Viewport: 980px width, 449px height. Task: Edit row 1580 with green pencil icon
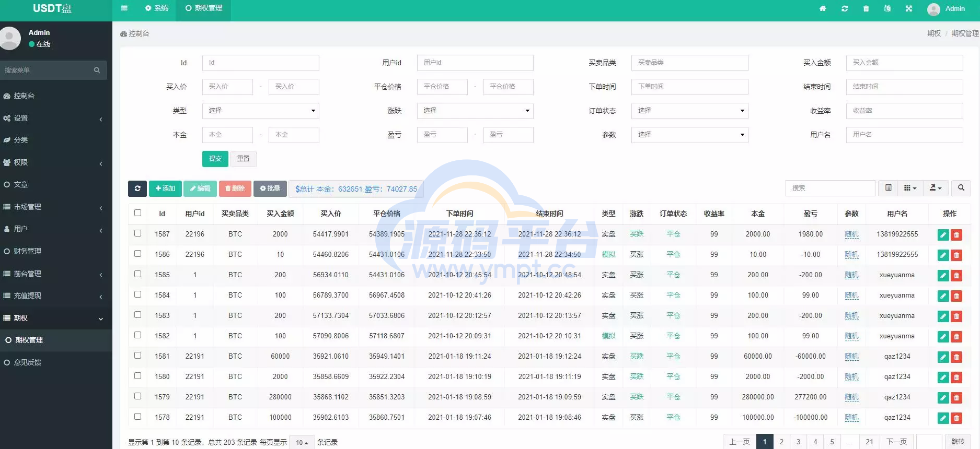(x=943, y=377)
